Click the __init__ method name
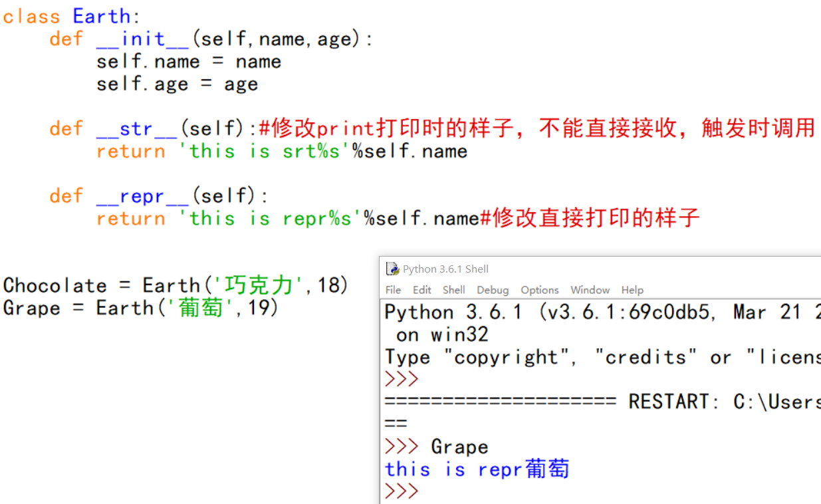Image resolution: width=821 pixels, height=504 pixels. click(x=140, y=39)
